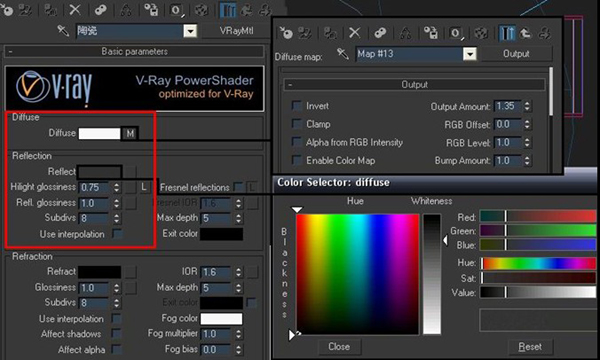
Task: Assign Material to Selection in Diffuse map panel
Action: (330, 33)
